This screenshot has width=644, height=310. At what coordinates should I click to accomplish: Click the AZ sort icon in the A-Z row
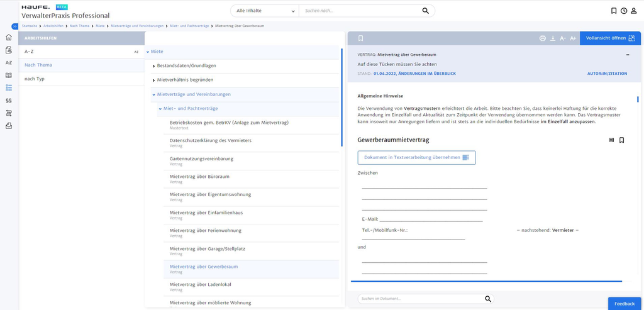tap(136, 52)
